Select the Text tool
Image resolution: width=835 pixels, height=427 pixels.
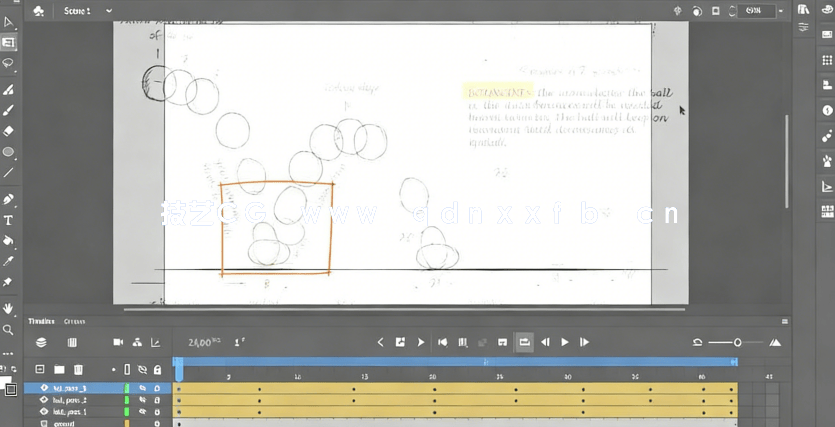pyautogui.click(x=8, y=220)
